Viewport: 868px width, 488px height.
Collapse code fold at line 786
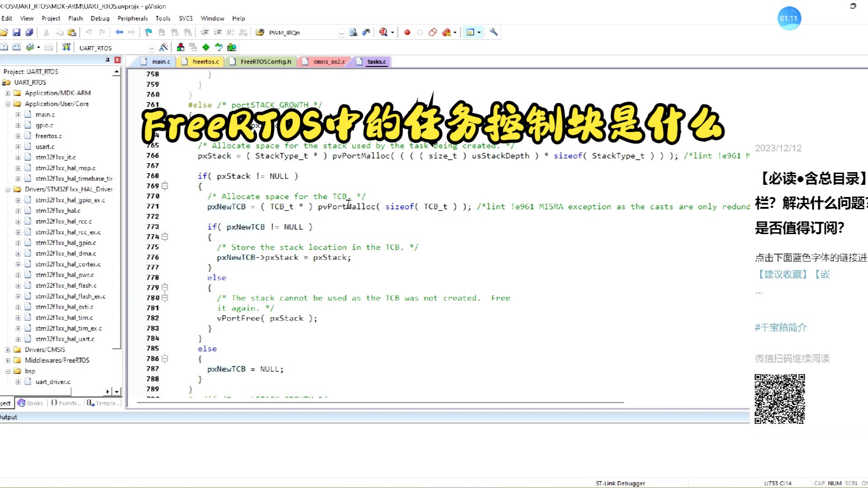click(x=165, y=358)
